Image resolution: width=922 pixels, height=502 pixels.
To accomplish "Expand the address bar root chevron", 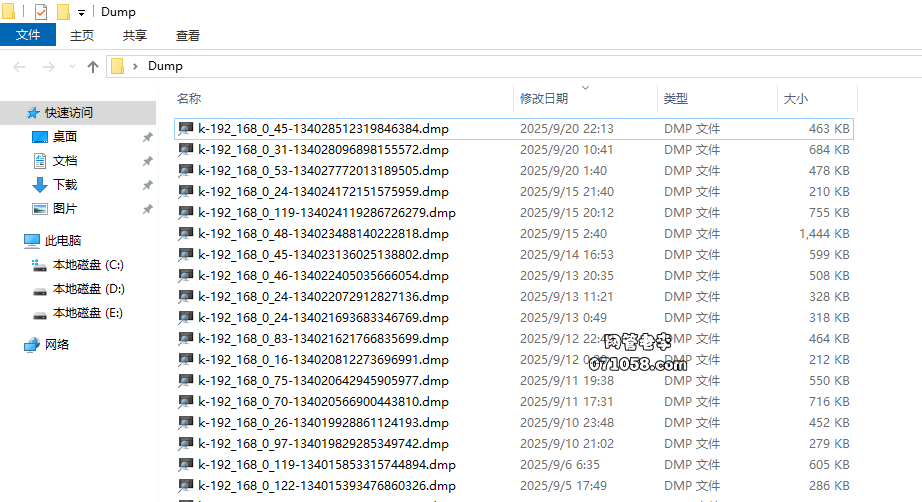I will pos(135,66).
